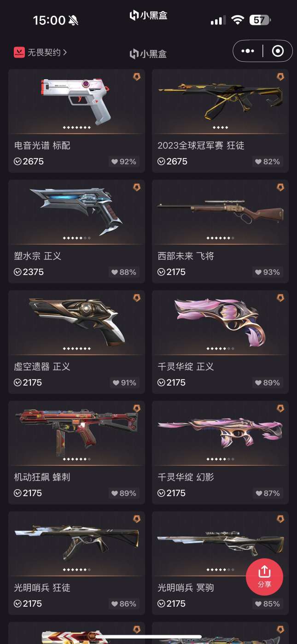Image resolution: width=297 pixels, height=644 pixels.
Task: Tap variant dots under 西部未来 飞将 rifle
Action: click(x=220, y=238)
